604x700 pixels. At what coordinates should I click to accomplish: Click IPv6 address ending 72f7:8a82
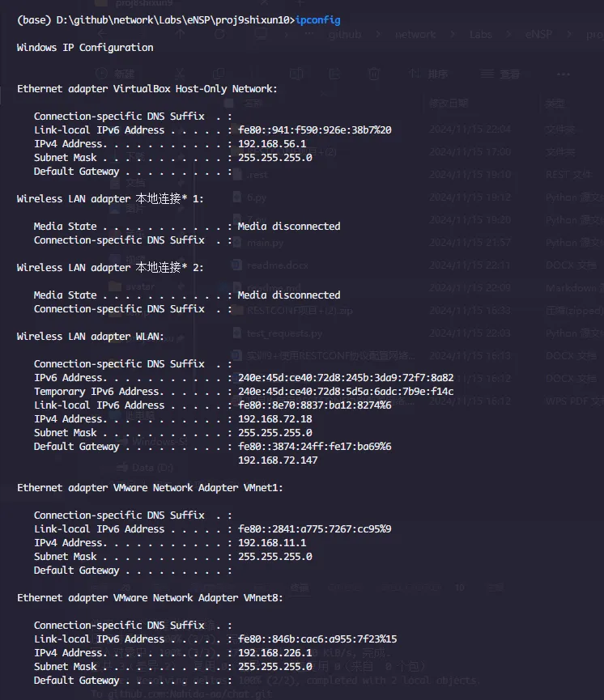pyautogui.click(x=346, y=378)
